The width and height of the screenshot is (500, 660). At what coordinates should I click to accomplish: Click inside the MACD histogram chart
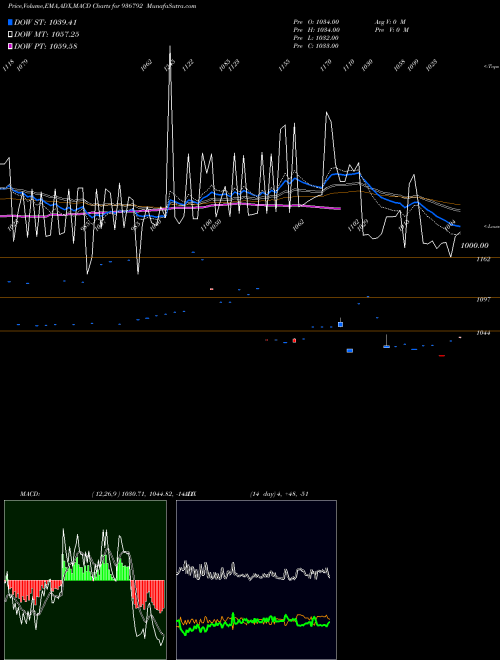(x=85, y=580)
